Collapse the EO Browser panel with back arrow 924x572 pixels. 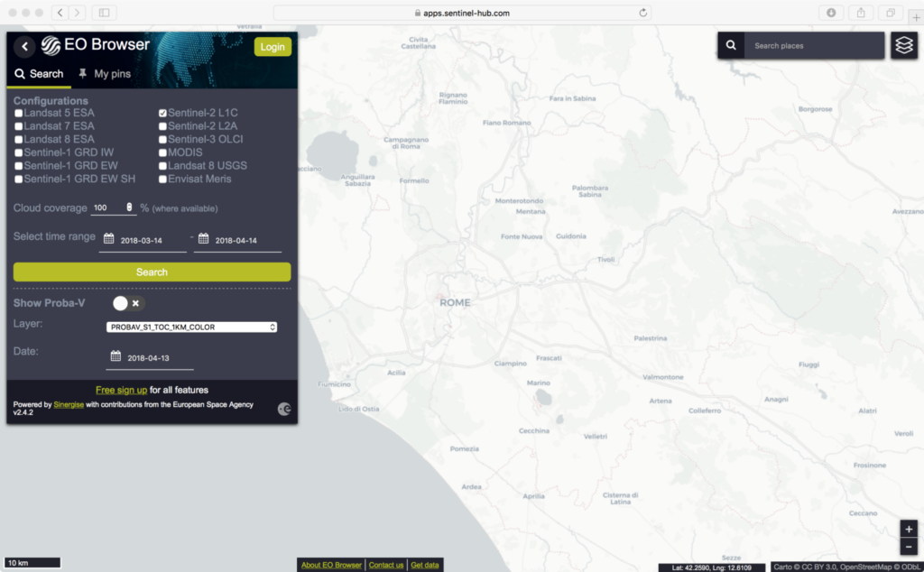pos(24,47)
